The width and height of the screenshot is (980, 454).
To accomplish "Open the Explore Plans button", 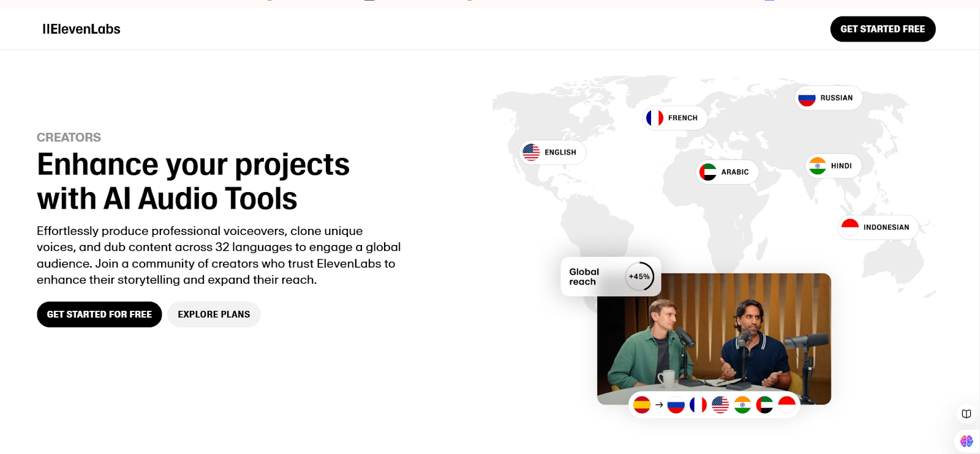I will [x=214, y=314].
